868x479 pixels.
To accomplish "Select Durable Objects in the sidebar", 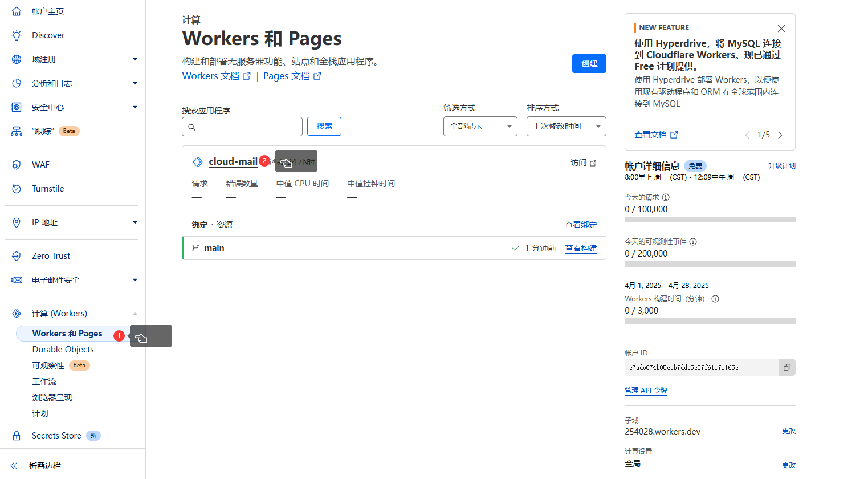I will click(63, 349).
